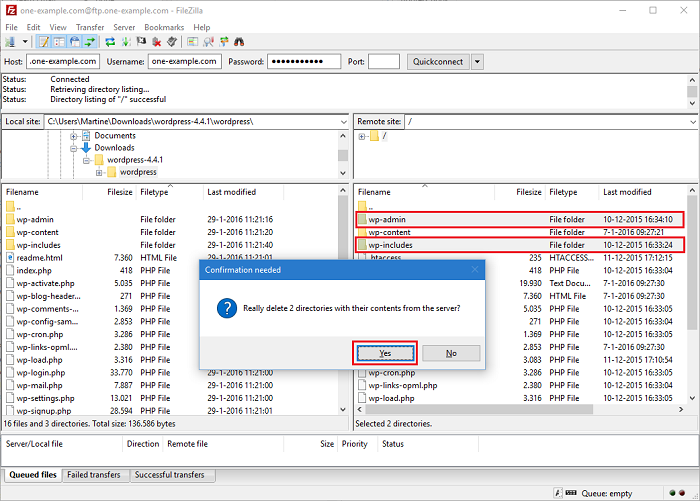Open Quickconnect history dropdown arrow
Image resolution: width=700 pixels, height=501 pixels.
click(x=477, y=62)
